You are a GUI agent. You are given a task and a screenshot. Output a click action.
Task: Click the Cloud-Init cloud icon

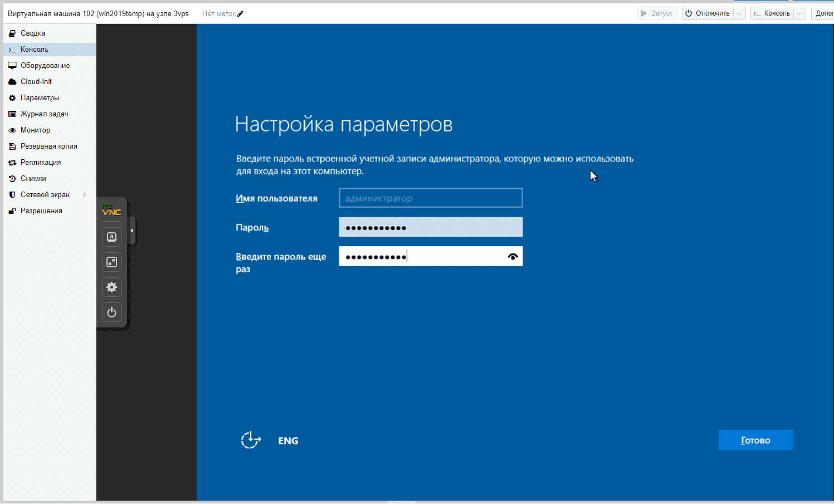coord(12,82)
